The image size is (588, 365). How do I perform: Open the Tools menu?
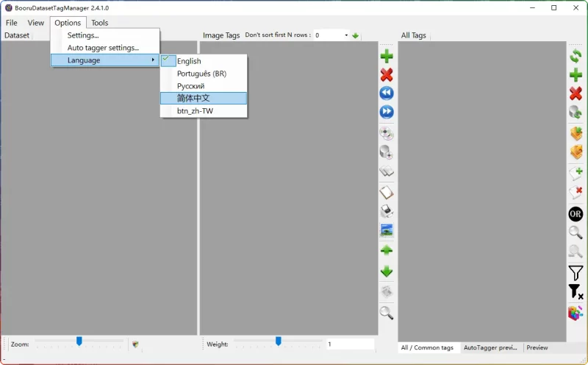pos(100,23)
